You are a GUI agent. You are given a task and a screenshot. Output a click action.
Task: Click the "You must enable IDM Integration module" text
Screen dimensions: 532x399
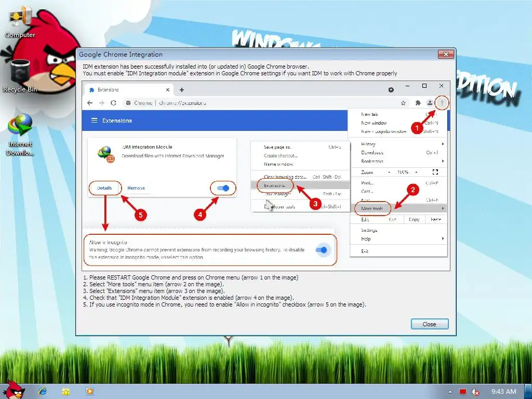click(x=240, y=73)
